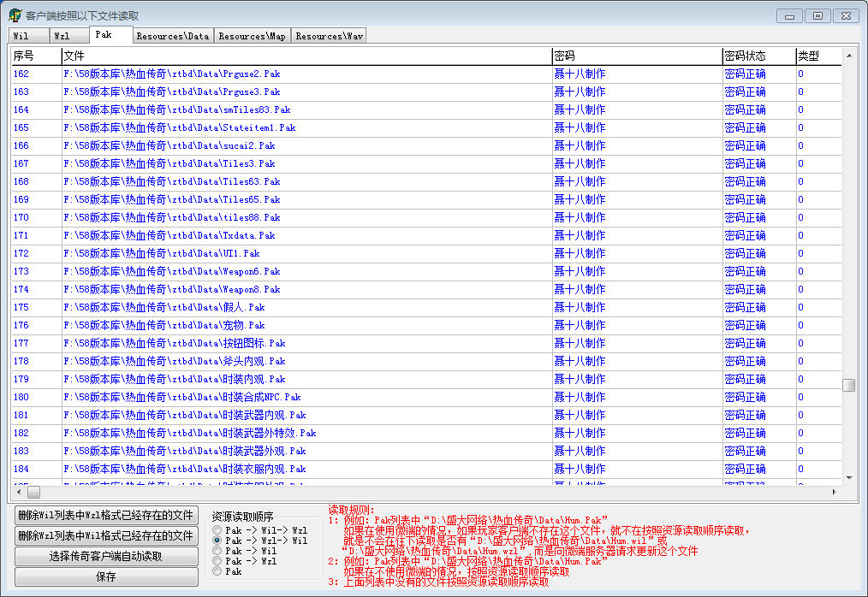
Task: Switch to the Resources\Wav tab
Action: [330, 36]
